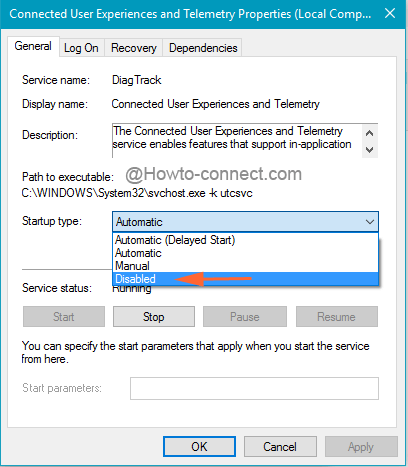Stop the running DiagTrack service

(x=154, y=317)
